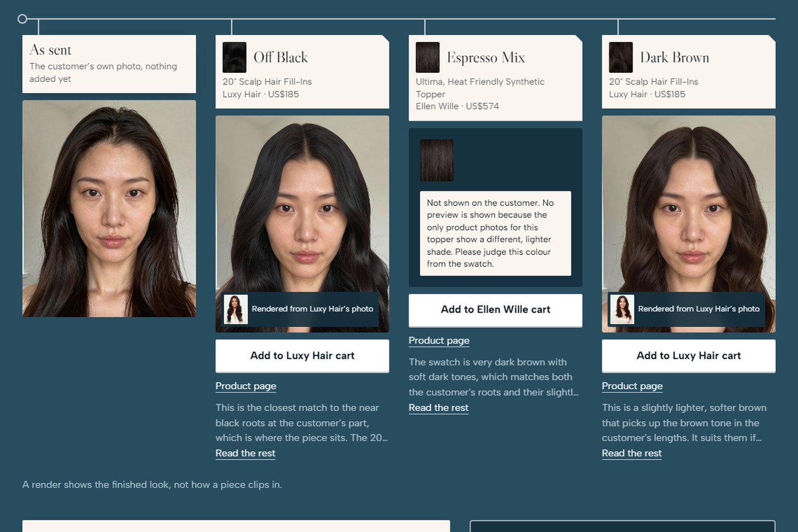Click the timeline start circle marker

(22, 19)
